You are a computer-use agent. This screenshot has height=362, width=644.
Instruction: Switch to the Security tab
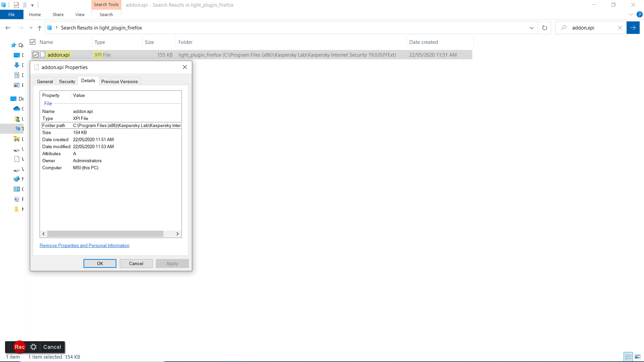click(x=67, y=81)
